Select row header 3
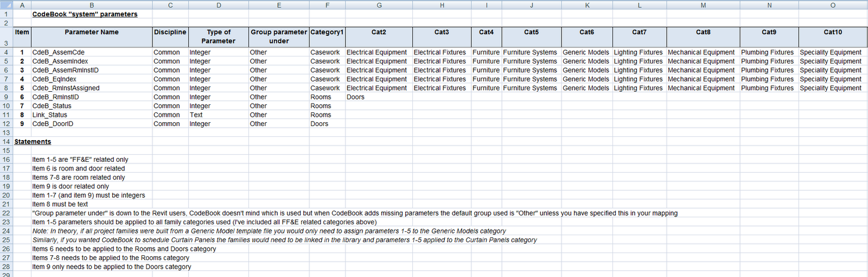The width and height of the screenshot is (868, 277). (x=6, y=37)
